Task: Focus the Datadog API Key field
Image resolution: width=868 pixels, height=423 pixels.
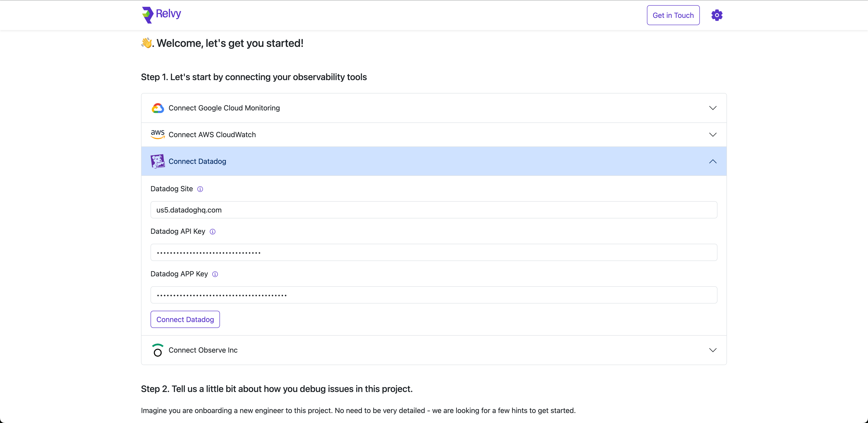Action: [434, 252]
